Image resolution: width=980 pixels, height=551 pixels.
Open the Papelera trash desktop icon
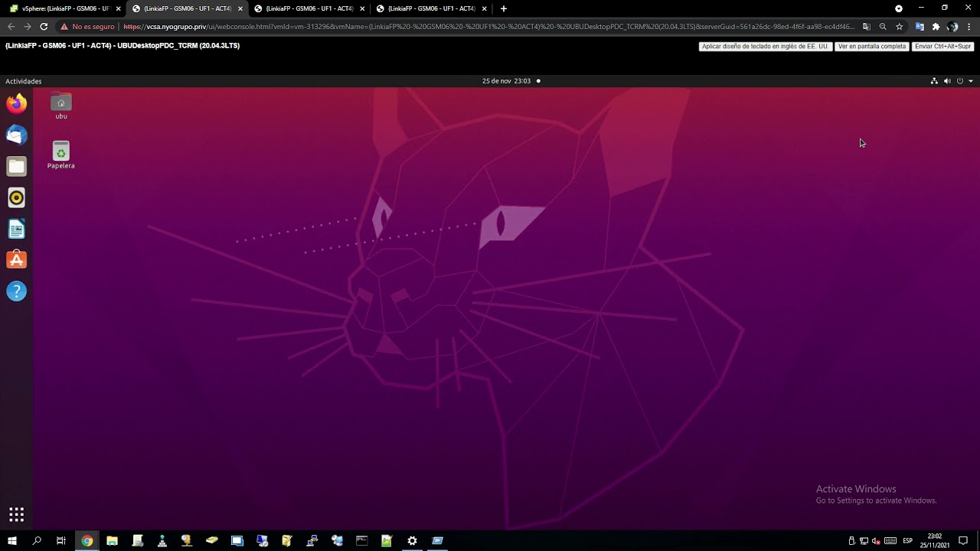tap(61, 155)
